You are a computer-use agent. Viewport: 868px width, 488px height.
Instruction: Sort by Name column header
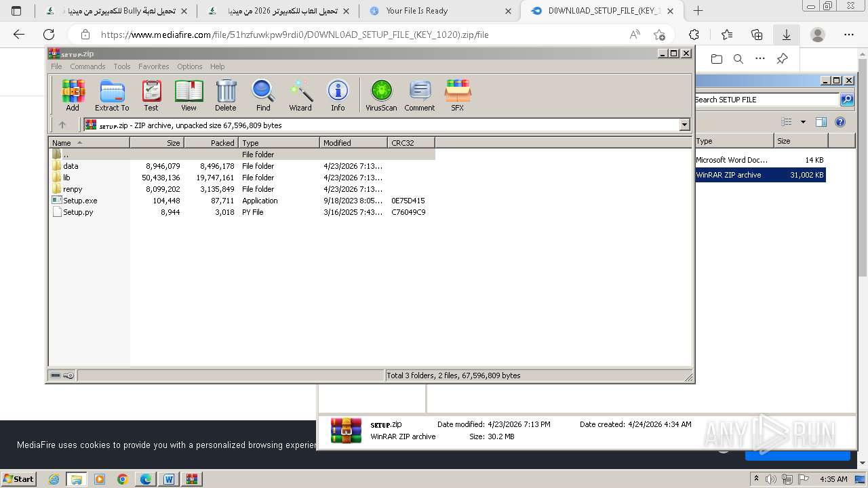[89, 142]
